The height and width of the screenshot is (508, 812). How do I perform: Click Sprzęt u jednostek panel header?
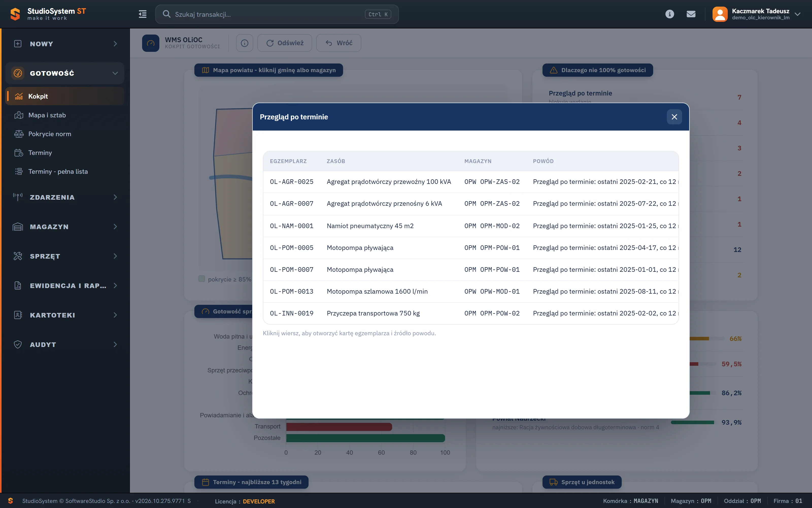tap(582, 482)
